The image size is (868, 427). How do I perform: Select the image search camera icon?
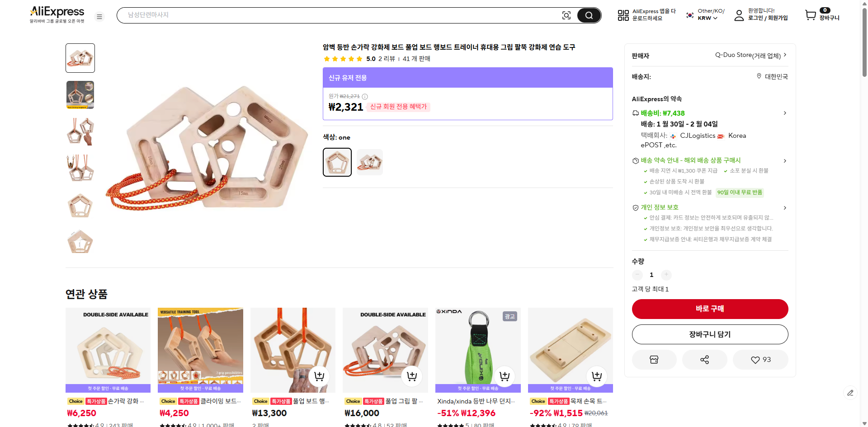[566, 15]
